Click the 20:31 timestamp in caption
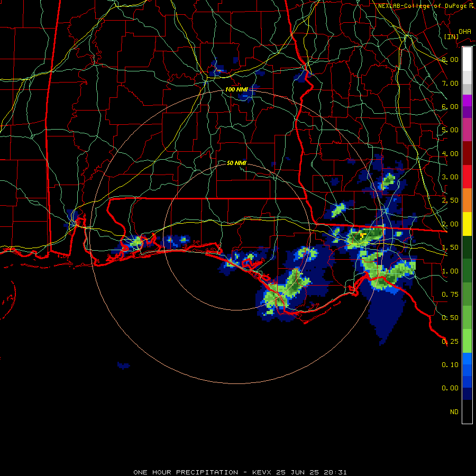Screen dimensions: 476x476 click(336, 472)
